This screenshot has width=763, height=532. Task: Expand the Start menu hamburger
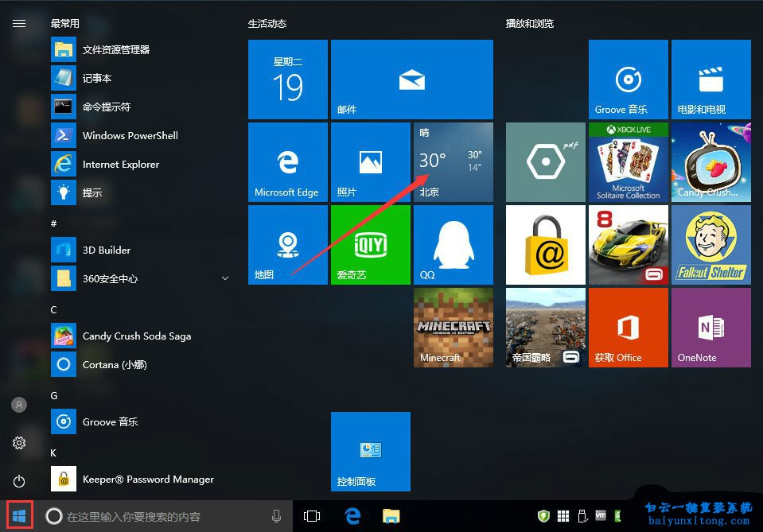19,23
